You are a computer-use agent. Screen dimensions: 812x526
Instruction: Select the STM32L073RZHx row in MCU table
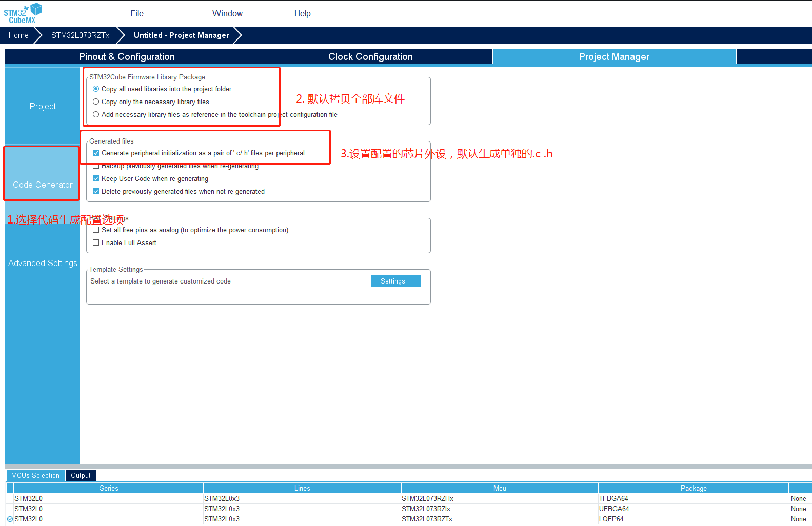click(427, 498)
